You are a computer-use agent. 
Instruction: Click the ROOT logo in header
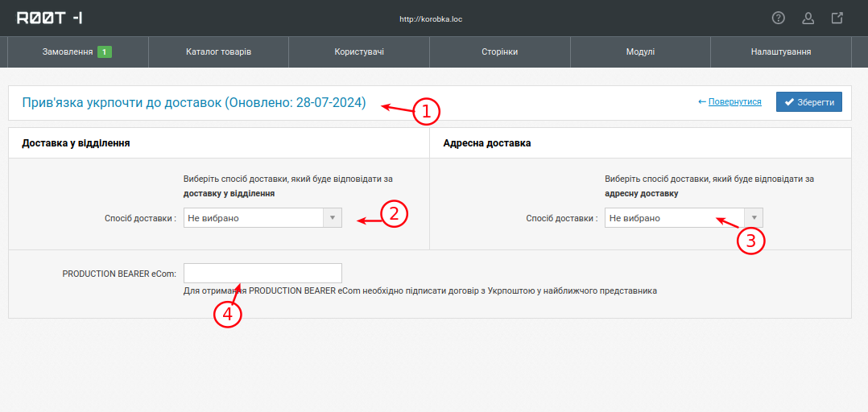click(x=50, y=19)
